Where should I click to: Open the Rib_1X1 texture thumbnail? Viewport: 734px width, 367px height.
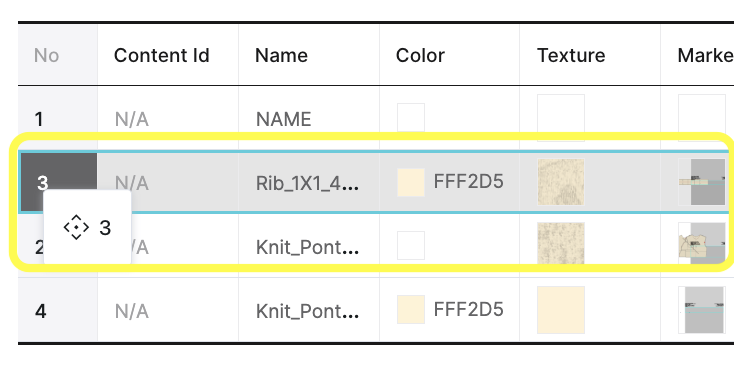click(561, 182)
